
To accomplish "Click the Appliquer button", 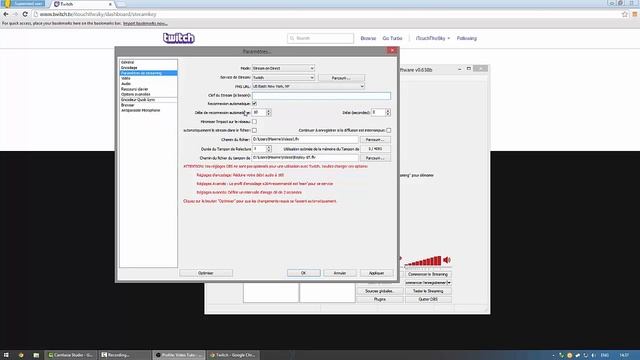I will tap(376, 273).
